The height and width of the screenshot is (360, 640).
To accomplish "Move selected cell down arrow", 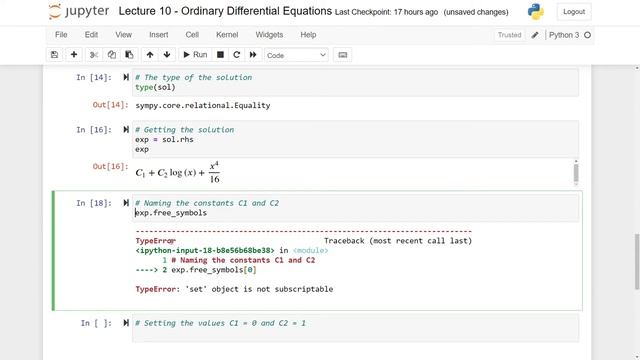I will pyautogui.click(x=167, y=55).
